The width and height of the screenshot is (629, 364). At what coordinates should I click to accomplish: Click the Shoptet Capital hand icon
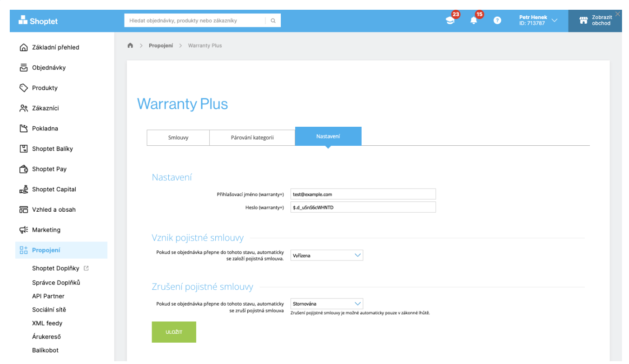point(24,189)
